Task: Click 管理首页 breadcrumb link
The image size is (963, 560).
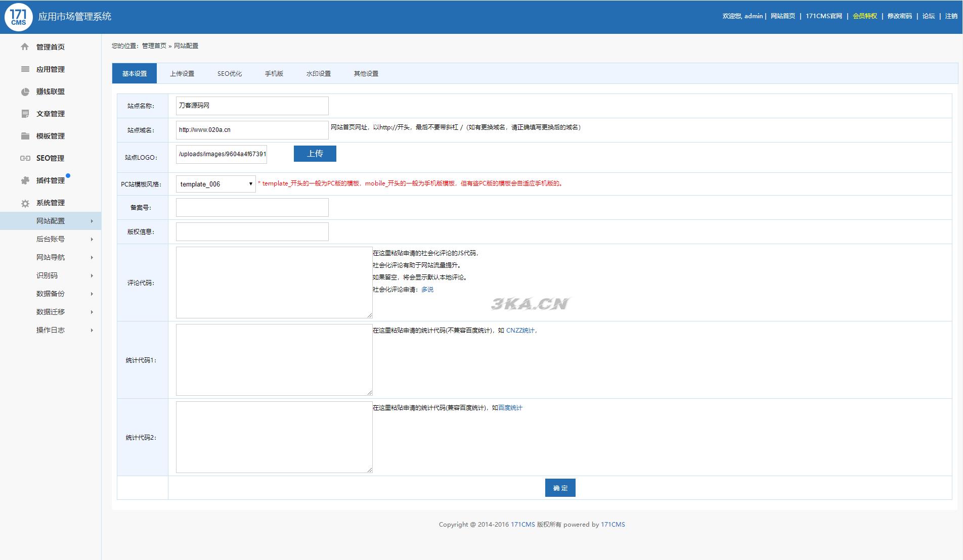Action: tap(154, 45)
